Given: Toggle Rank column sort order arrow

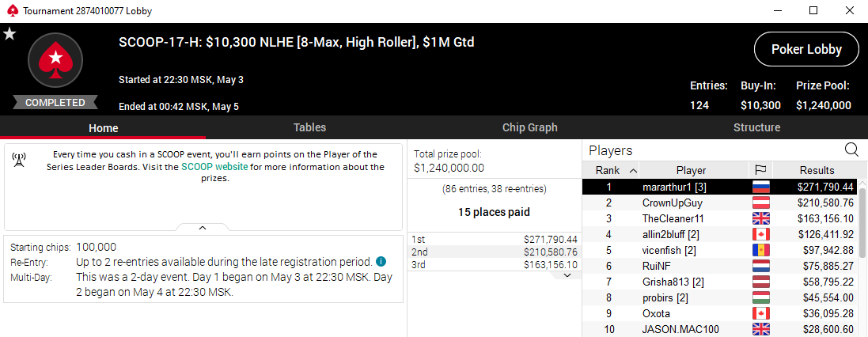Looking at the screenshot, I should [x=633, y=170].
